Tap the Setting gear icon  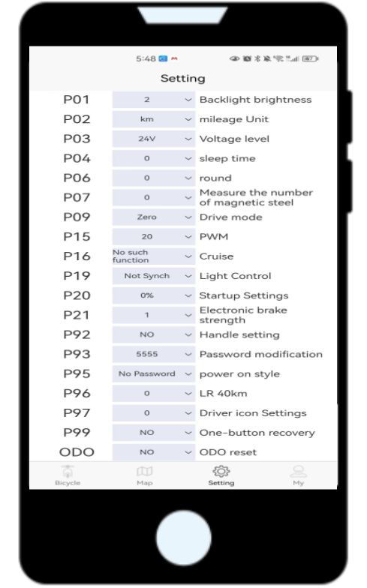[221, 471]
